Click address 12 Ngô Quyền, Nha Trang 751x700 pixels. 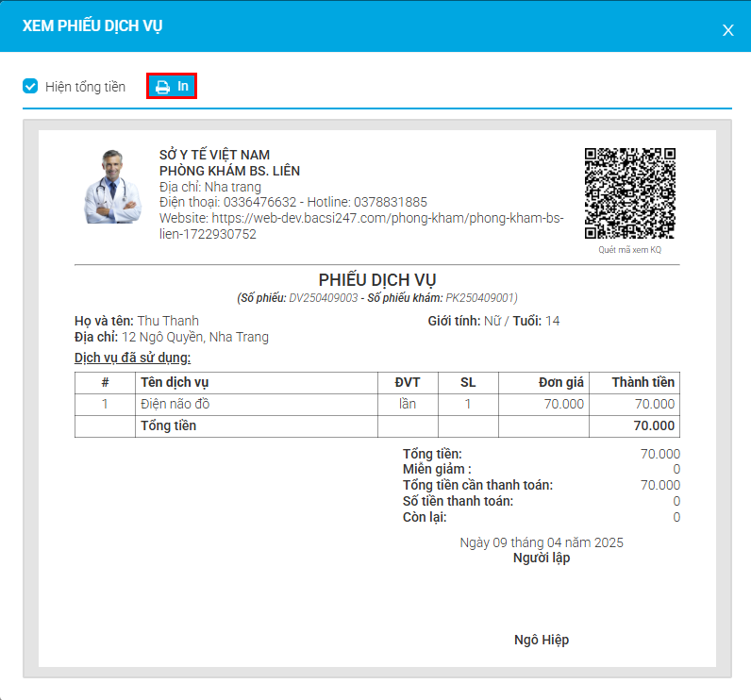[x=195, y=337]
